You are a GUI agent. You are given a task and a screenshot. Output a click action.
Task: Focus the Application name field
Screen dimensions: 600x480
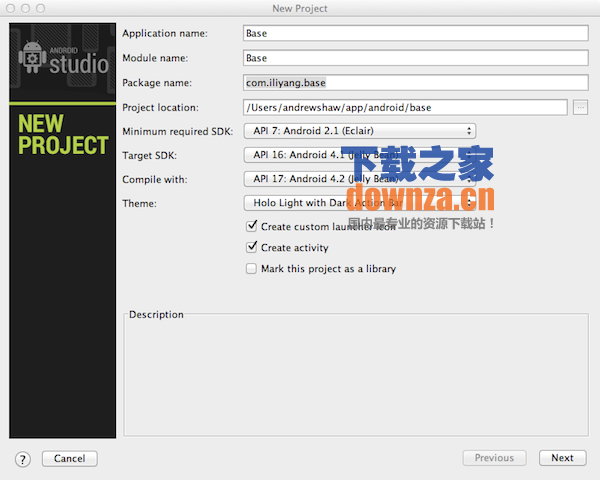(416, 33)
